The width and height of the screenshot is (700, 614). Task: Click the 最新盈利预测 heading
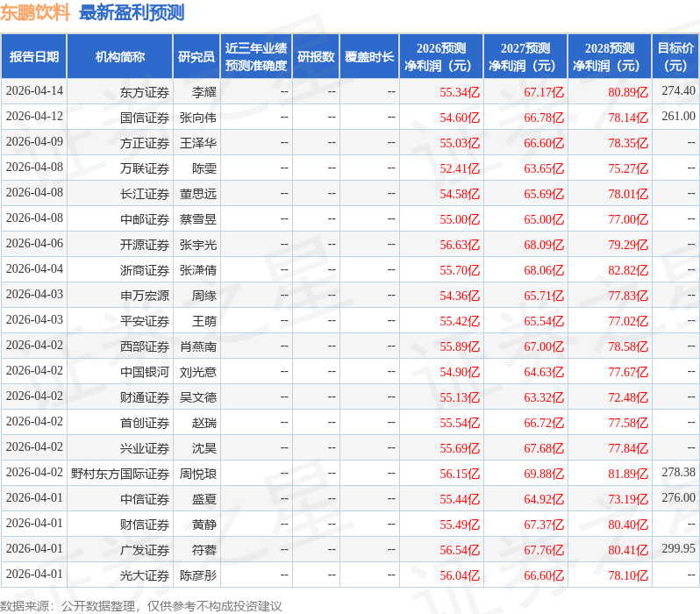tap(132, 13)
